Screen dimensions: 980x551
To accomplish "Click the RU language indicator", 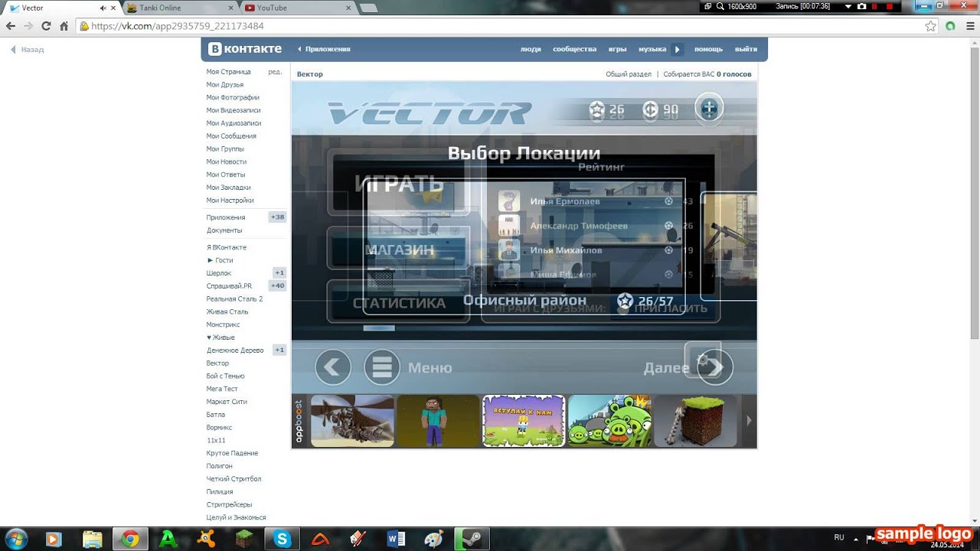I will pos(839,538).
